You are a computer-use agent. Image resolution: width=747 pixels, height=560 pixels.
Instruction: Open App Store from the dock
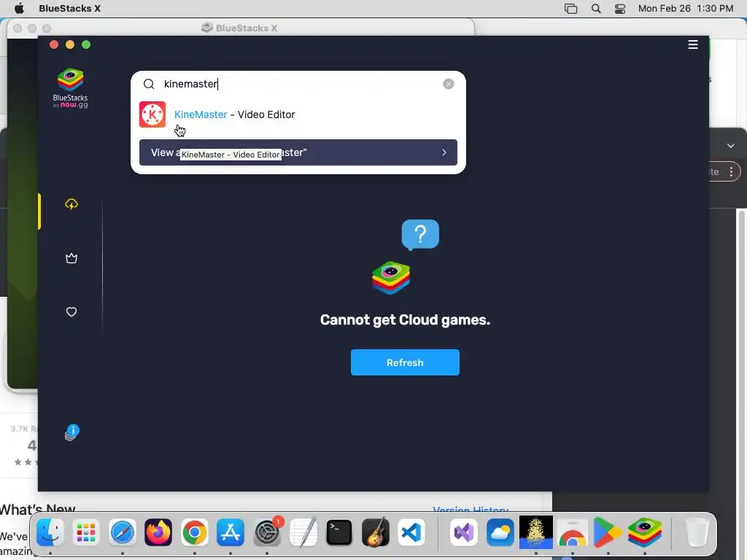tap(231, 532)
